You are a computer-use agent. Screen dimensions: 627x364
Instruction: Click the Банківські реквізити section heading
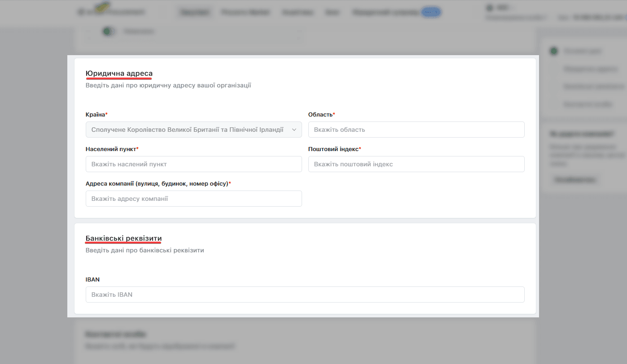123,238
